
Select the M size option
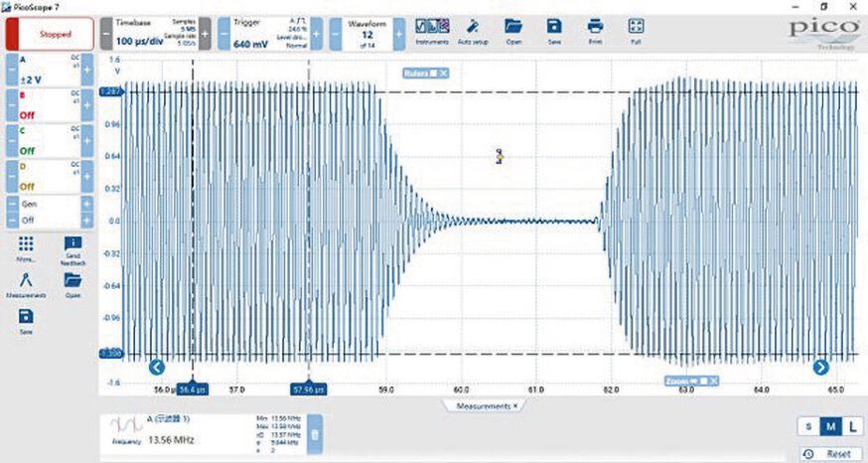[830, 426]
